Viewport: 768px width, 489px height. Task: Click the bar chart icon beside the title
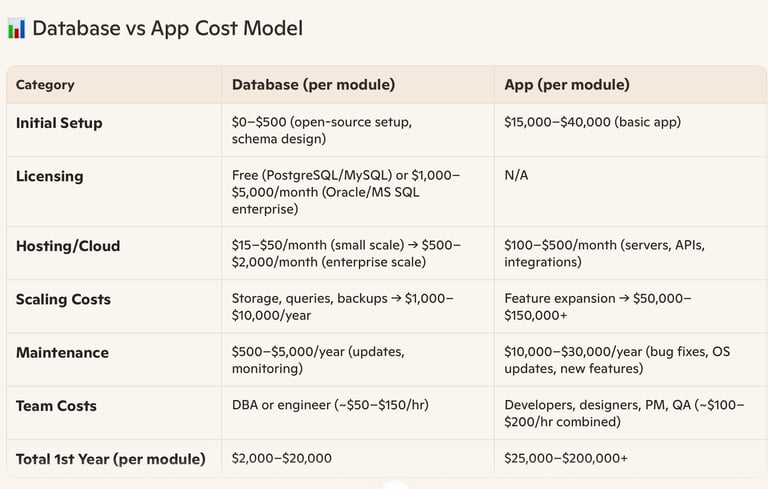pyautogui.click(x=16, y=29)
